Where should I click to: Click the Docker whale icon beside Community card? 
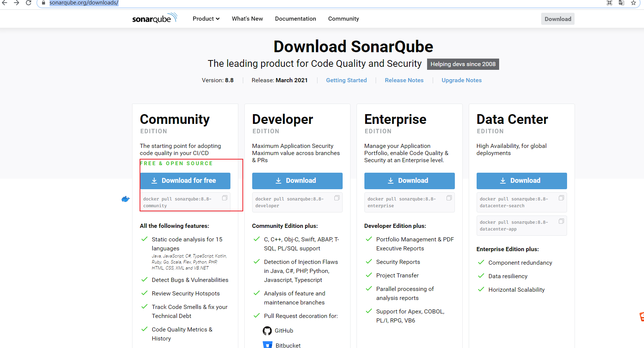[125, 199]
